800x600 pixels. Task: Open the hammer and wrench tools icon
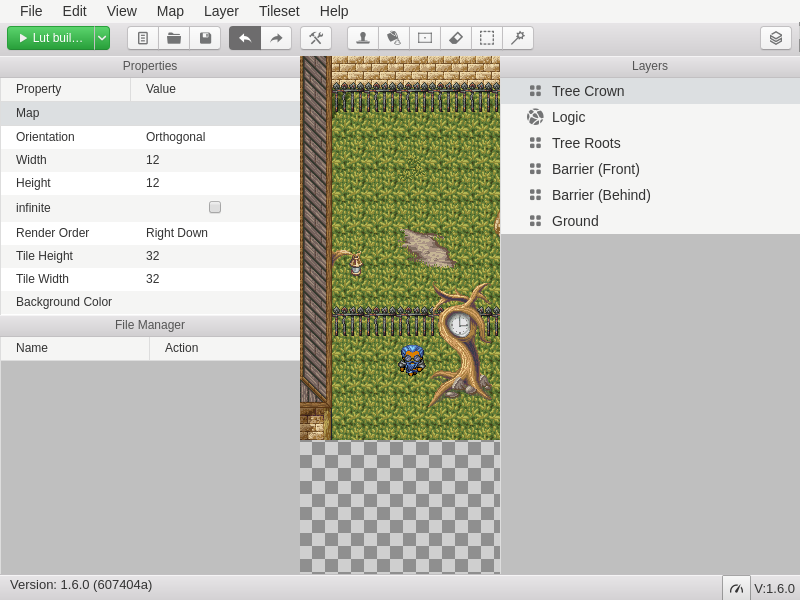(316, 38)
